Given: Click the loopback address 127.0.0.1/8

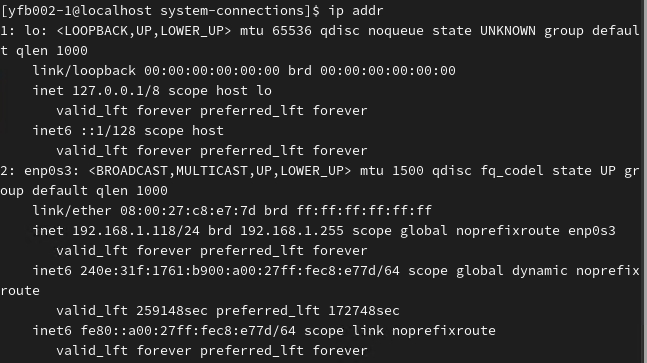Looking at the screenshot, I should click(116, 91).
